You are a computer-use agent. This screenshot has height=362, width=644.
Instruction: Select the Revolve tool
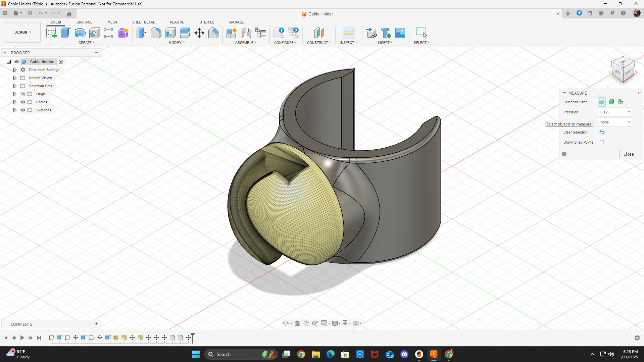click(80, 33)
